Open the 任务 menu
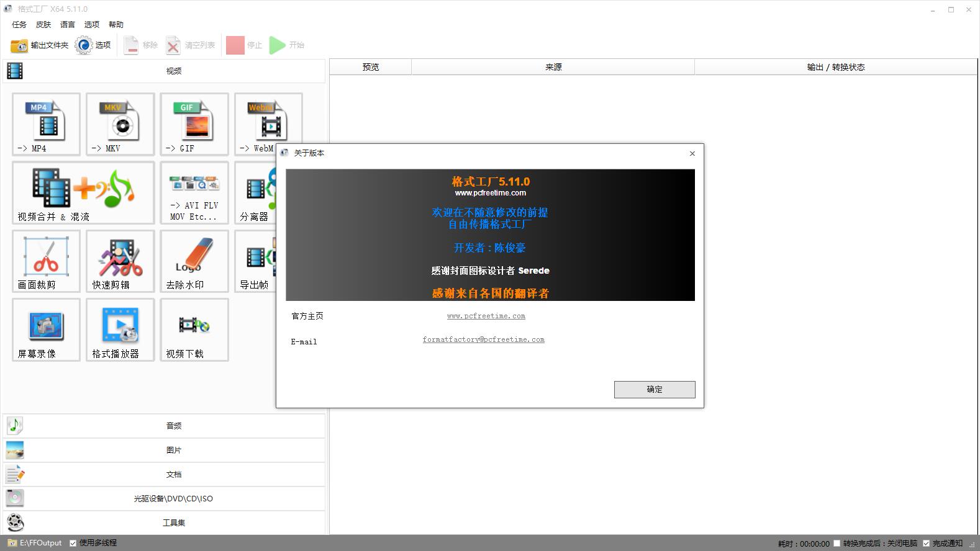Viewport: 980px width, 551px height. (x=19, y=25)
